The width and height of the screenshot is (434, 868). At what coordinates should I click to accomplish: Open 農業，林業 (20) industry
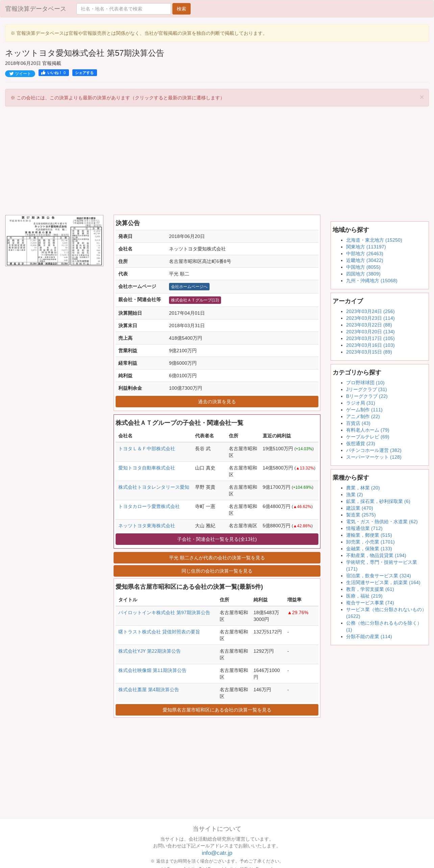click(363, 488)
